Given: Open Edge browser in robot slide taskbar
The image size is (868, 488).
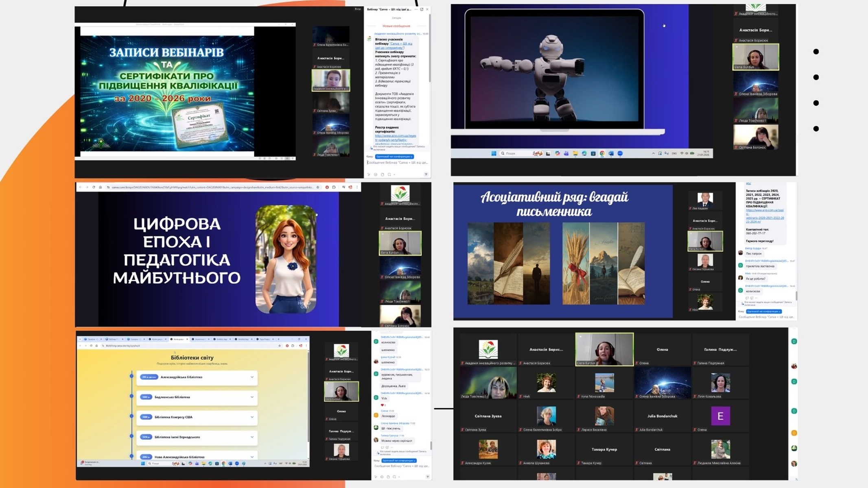Looking at the screenshot, I should tap(584, 153).
